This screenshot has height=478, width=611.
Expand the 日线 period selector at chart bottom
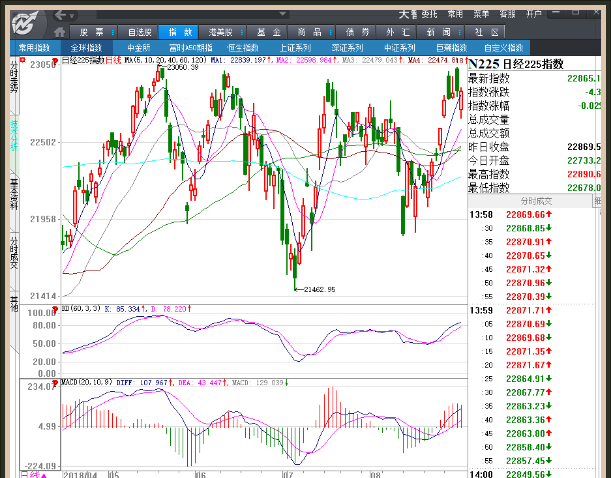point(34,474)
